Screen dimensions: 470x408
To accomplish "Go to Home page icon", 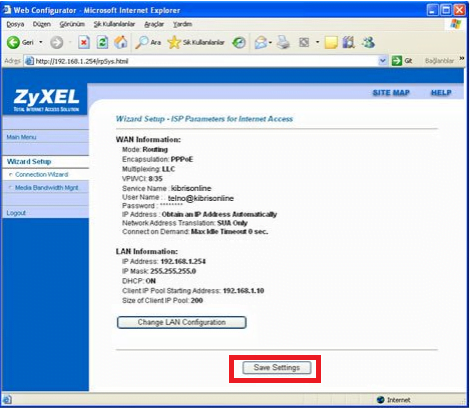I will tap(121, 42).
